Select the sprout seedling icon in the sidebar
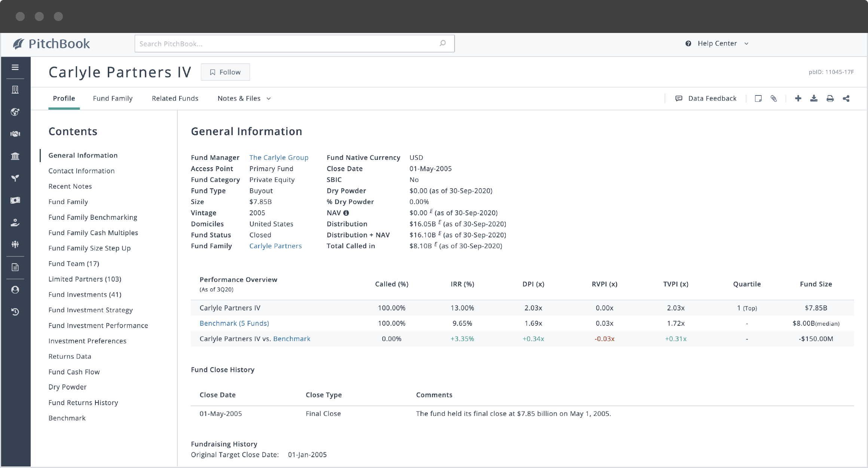868x468 pixels. pyautogui.click(x=15, y=178)
